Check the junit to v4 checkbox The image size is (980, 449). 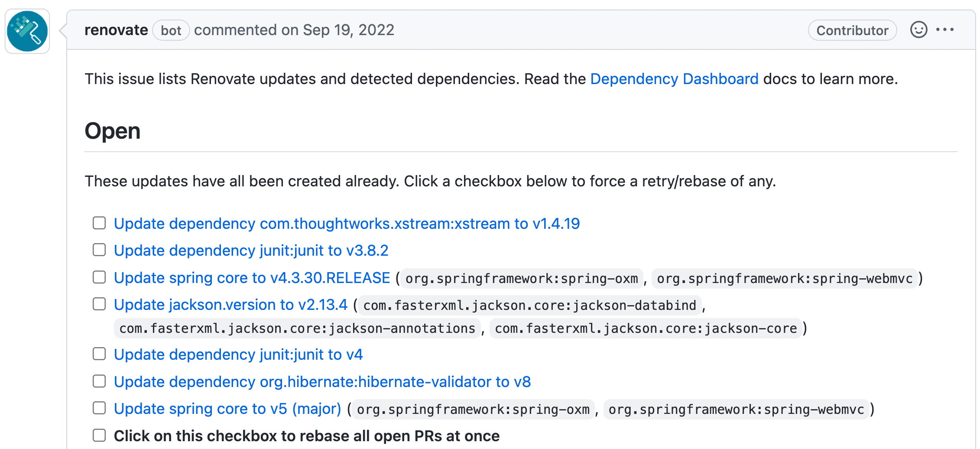[99, 354]
